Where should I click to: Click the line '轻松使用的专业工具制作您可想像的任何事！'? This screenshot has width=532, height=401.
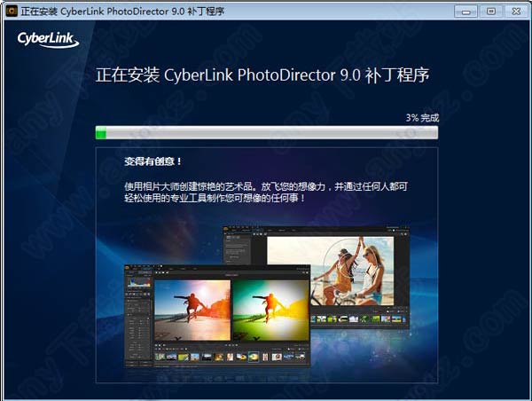pos(215,198)
